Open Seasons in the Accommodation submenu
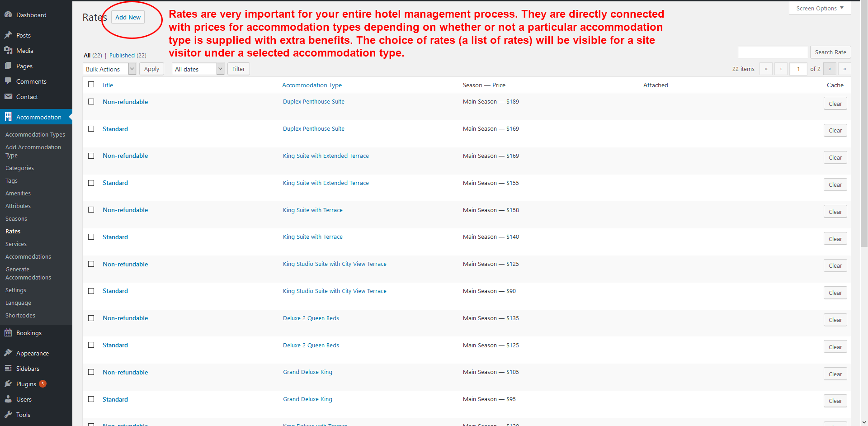Screen dimensions: 868x426 [16, 219]
